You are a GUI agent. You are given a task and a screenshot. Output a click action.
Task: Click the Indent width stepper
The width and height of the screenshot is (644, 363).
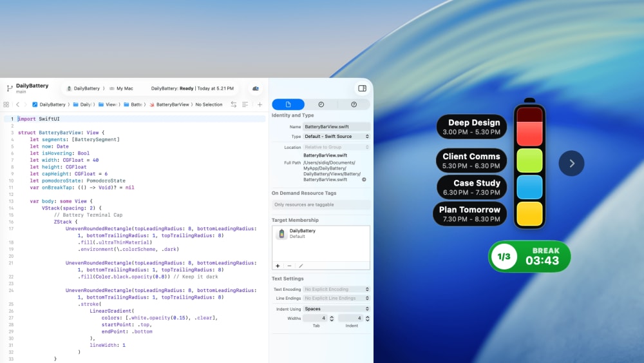click(x=368, y=319)
